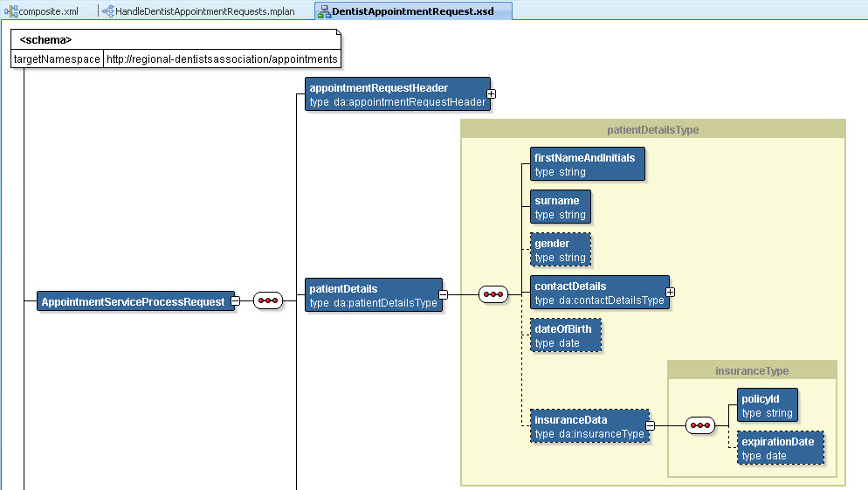Click the targetNamespace URL value field

(222, 59)
